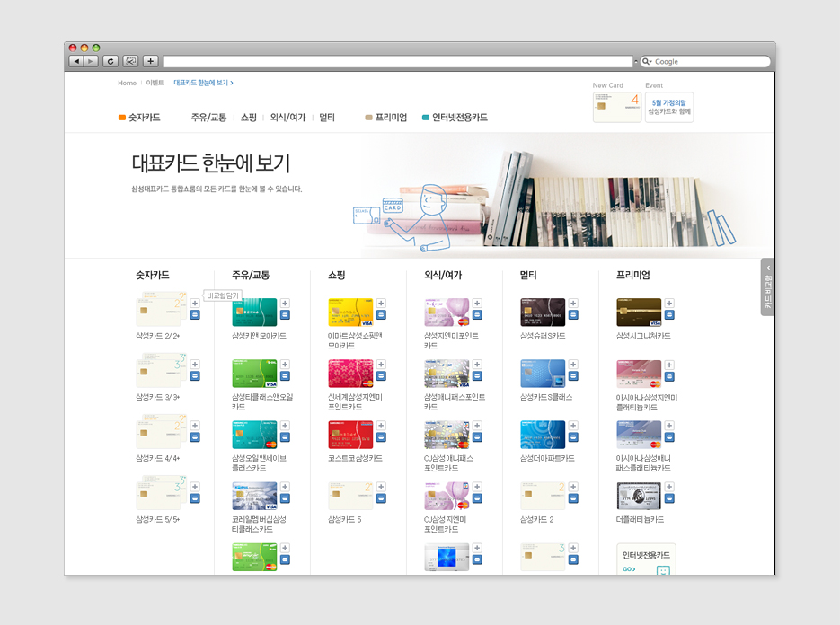The width and height of the screenshot is (840, 625).
Task: Open the 삼성카드 3/3+ text link
Action: pos(157,397)
